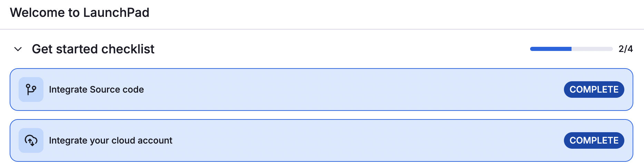Select empty middle area of Source code card
This screenshot has width=644, height=168.
tap(345, 90)
